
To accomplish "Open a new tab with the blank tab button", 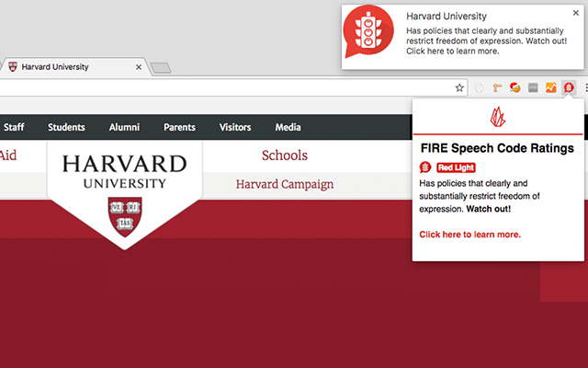I will tap(161, 68).
